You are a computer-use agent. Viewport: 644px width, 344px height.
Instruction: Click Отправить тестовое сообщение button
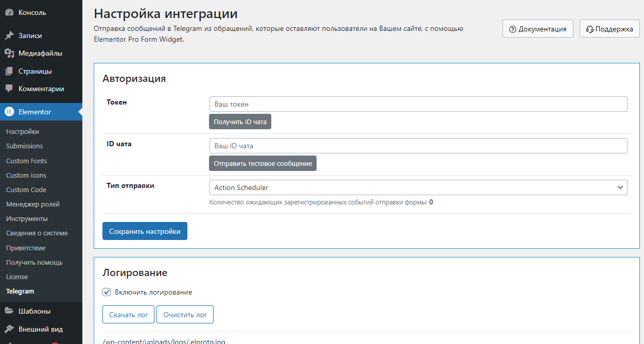[263, 163]
